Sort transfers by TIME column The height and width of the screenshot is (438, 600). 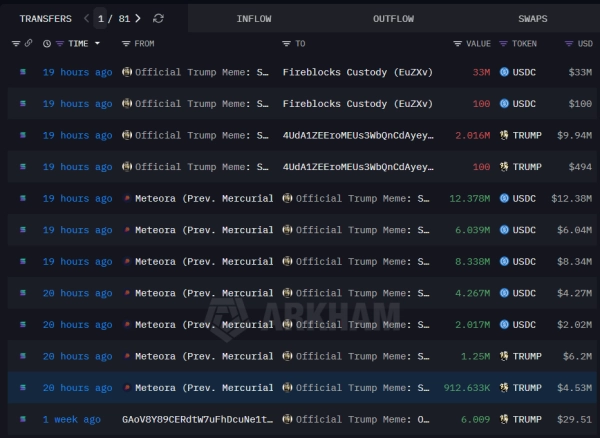pos(77,44)
